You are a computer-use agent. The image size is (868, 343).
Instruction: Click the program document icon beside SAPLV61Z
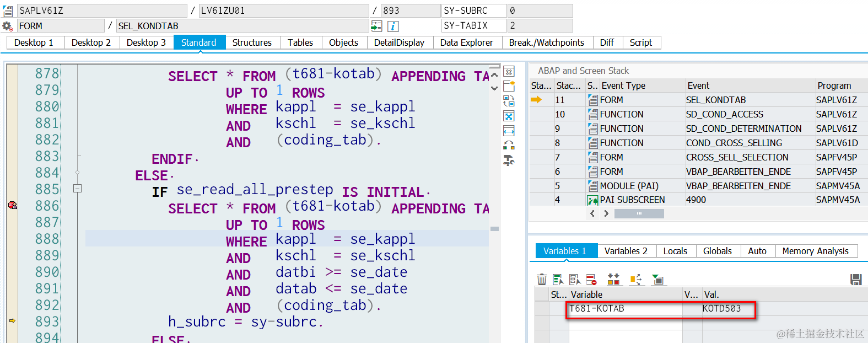[8, 10]
